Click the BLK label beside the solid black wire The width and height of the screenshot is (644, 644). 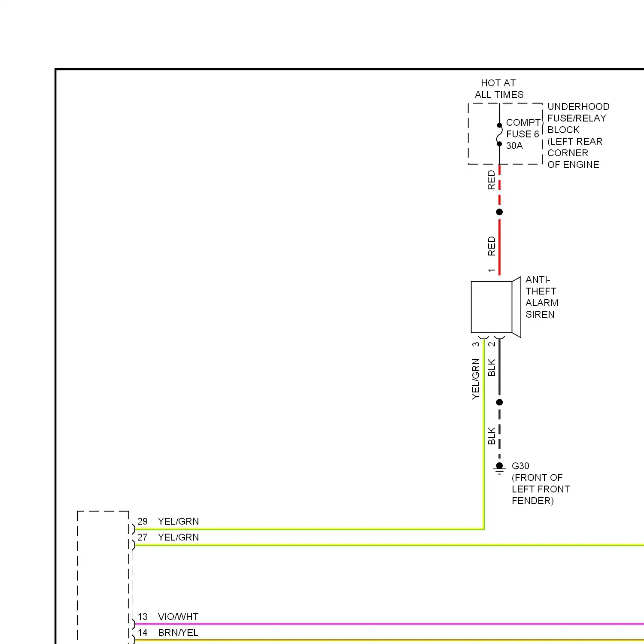492,368
